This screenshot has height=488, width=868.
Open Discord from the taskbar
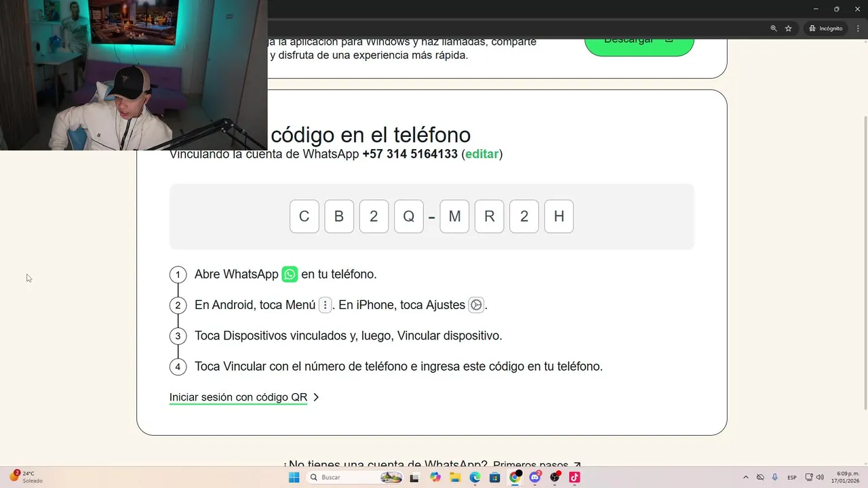tap(535, 477)
